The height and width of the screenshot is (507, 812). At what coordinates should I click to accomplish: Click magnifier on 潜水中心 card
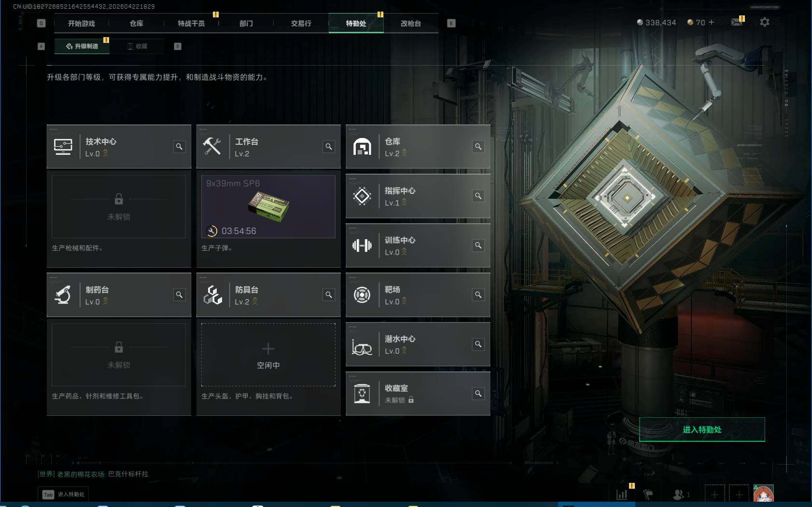click(x=478, y=344)
